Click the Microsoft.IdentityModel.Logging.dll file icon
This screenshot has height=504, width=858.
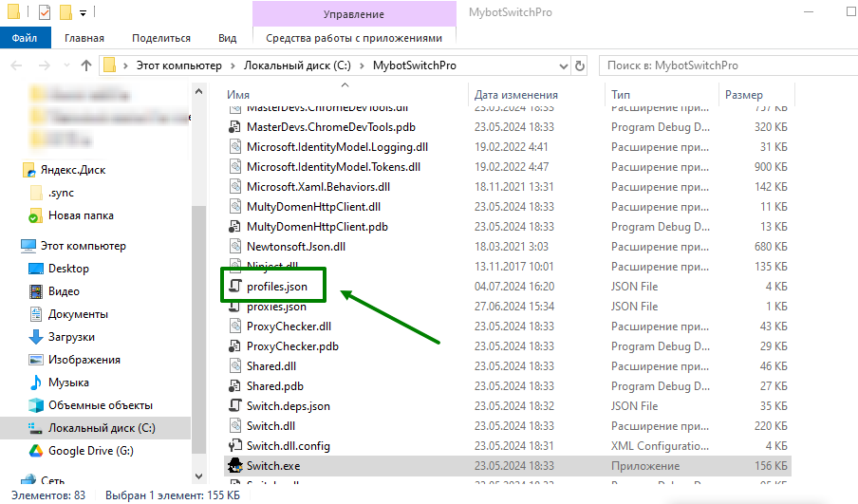234,147
